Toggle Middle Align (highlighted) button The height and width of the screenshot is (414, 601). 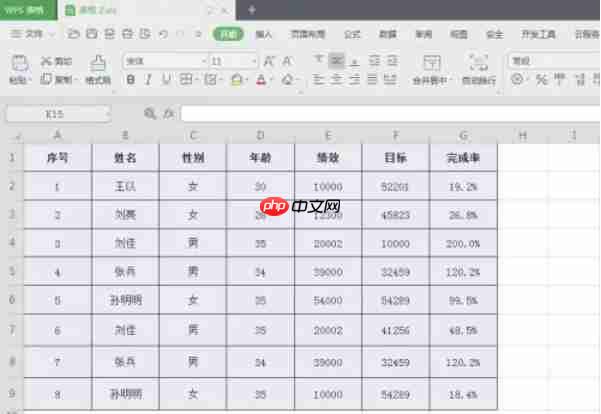click(x=337, y=61)
